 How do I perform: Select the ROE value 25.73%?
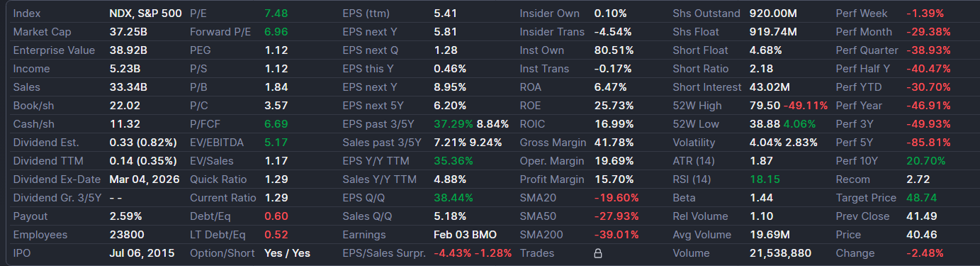click(614, 105)
